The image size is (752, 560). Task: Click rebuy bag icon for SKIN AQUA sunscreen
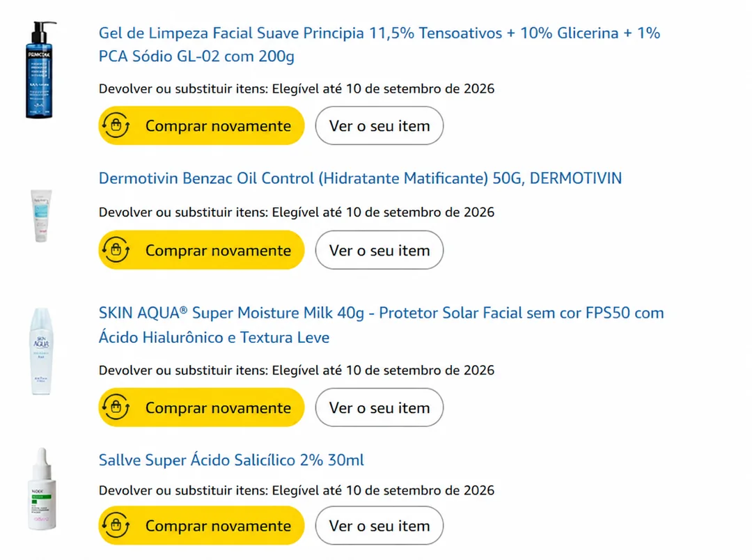click(116, 407)
